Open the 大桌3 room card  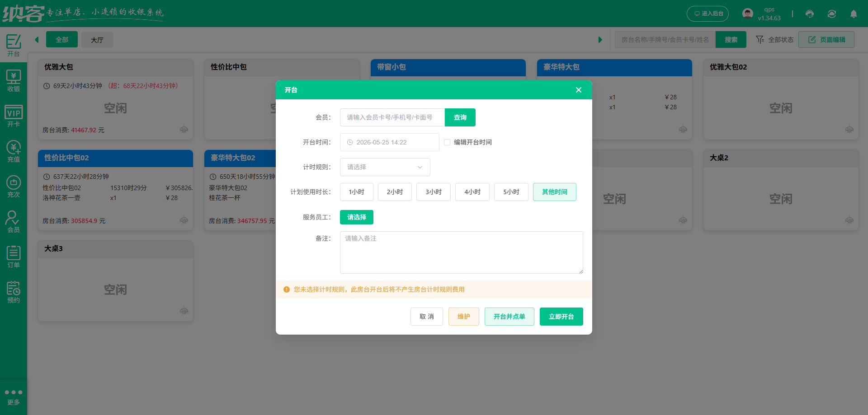pyautogui.click(x=116, y=281)
